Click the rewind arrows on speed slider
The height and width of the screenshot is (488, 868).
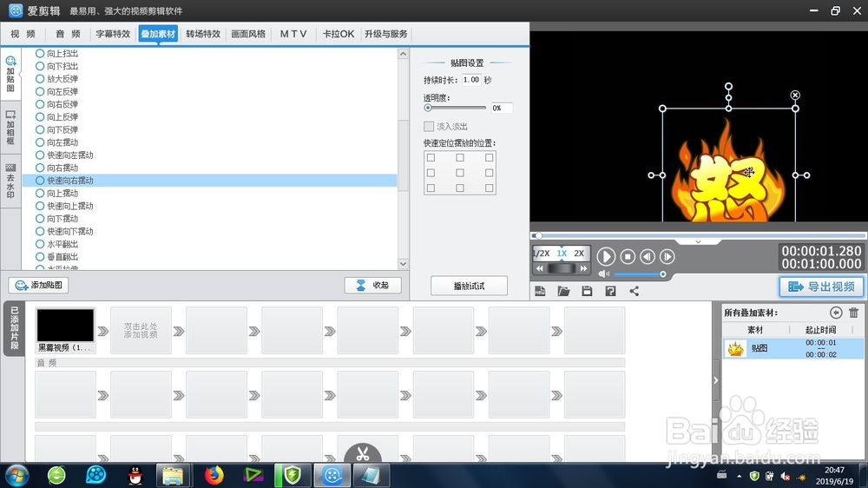click(540, 268)
